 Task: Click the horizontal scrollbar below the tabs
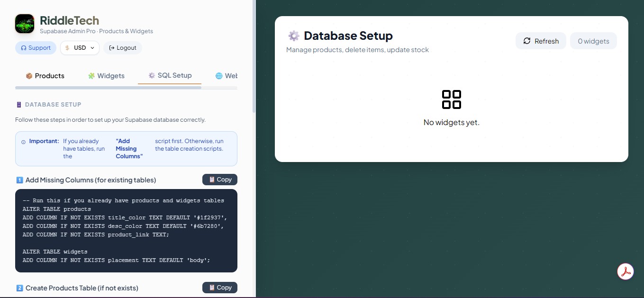[x=126, y=88]
